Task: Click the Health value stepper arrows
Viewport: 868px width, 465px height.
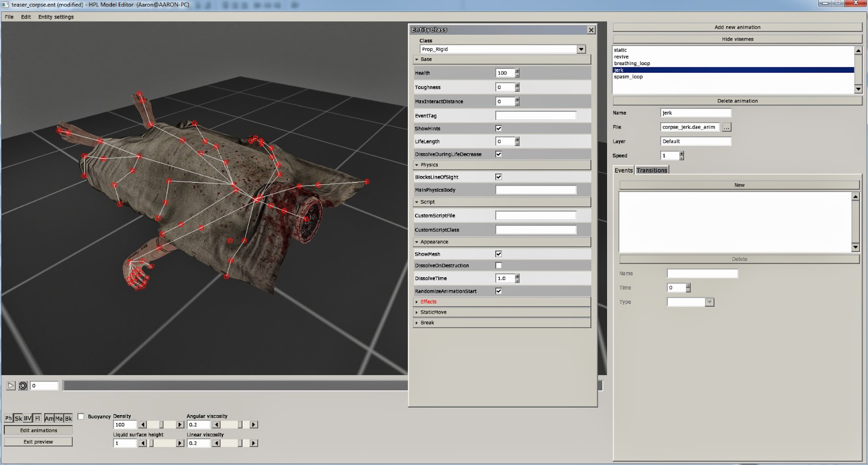Action: pyautogui.click(x=518, y=73)
